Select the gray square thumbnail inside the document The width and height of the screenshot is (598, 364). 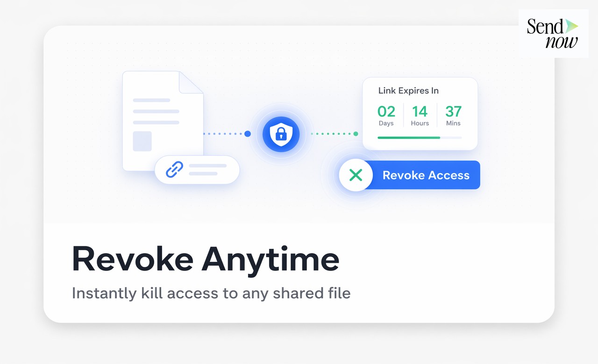click(x=142, y=141)
